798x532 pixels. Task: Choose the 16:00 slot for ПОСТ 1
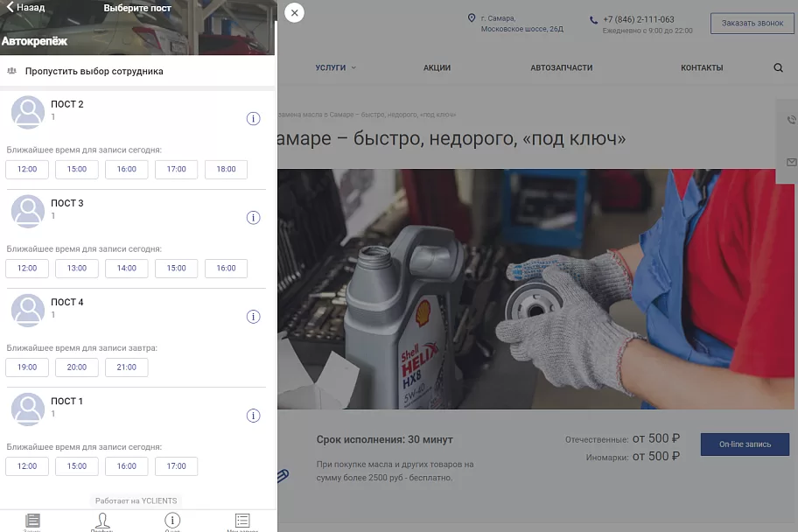[127, 466]
